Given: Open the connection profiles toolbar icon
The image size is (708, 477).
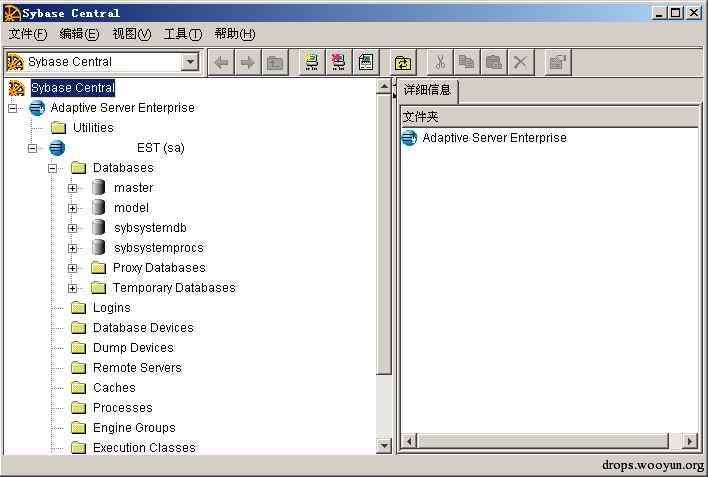Looking at the screenshot, I should pos(366,62).
